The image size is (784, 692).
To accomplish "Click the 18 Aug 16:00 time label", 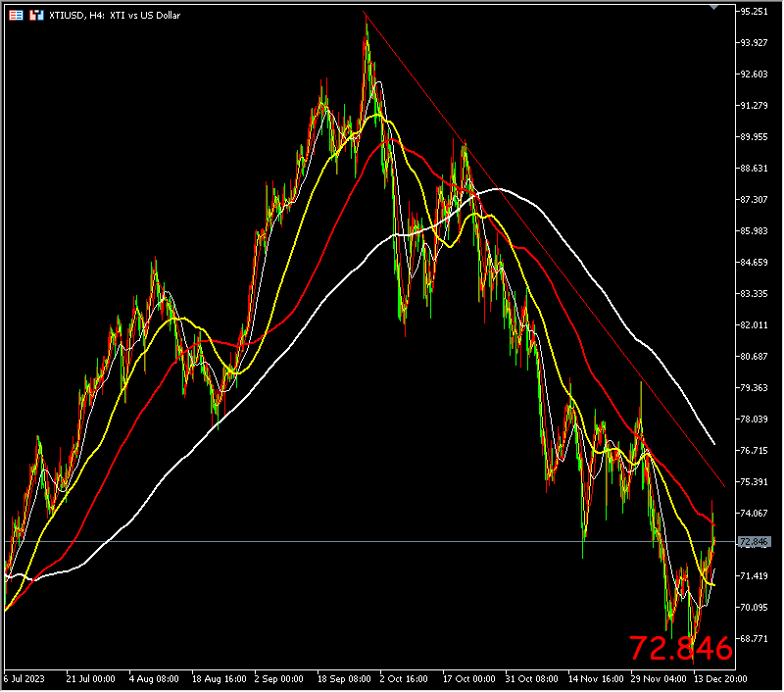I will (x=219, y=679).
